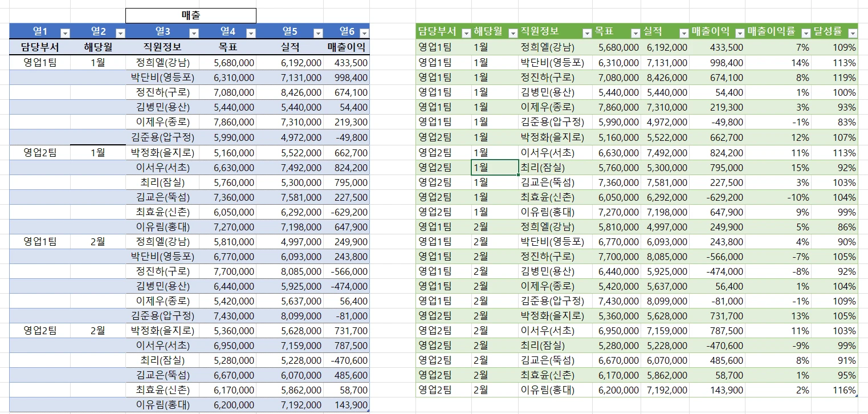Select the -10% cell in green table

tap(779, 197)
